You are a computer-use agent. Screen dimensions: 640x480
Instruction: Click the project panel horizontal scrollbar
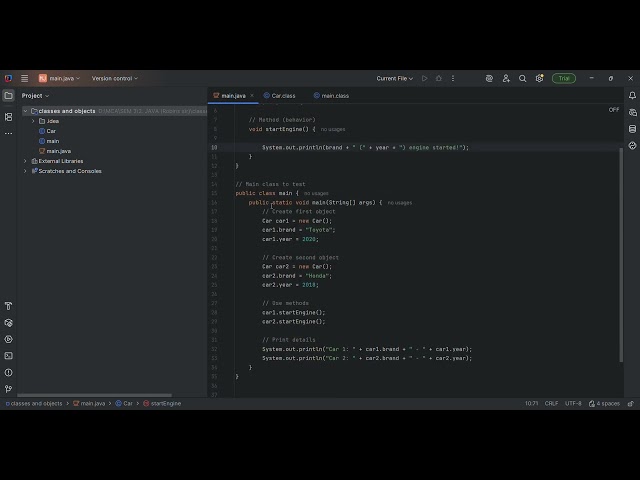[x=94, y=395]
